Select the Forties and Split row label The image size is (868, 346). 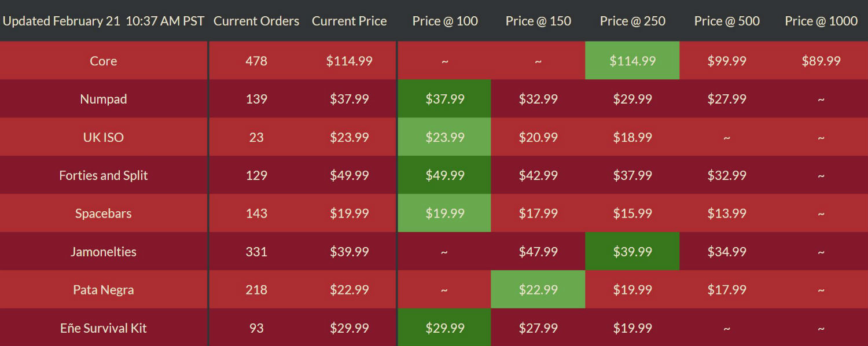pyautogui.click(x=104, y=175)
